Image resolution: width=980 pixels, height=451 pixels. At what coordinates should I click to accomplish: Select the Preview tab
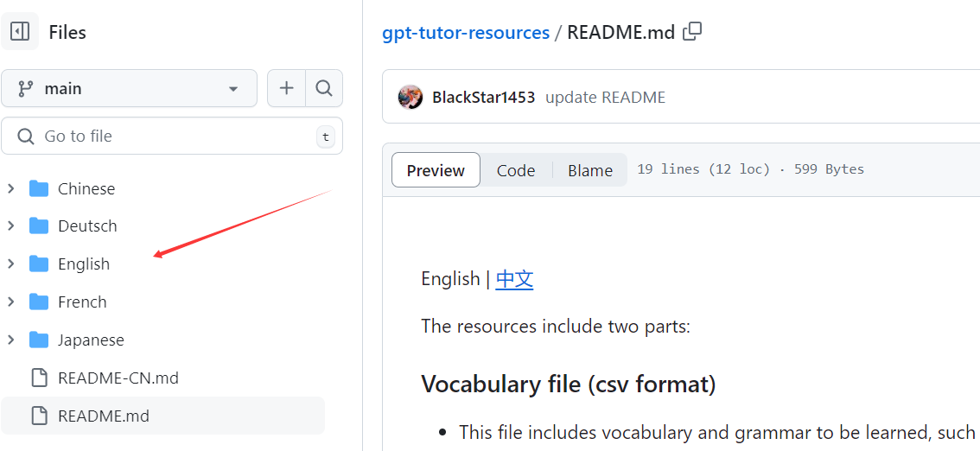436,170
